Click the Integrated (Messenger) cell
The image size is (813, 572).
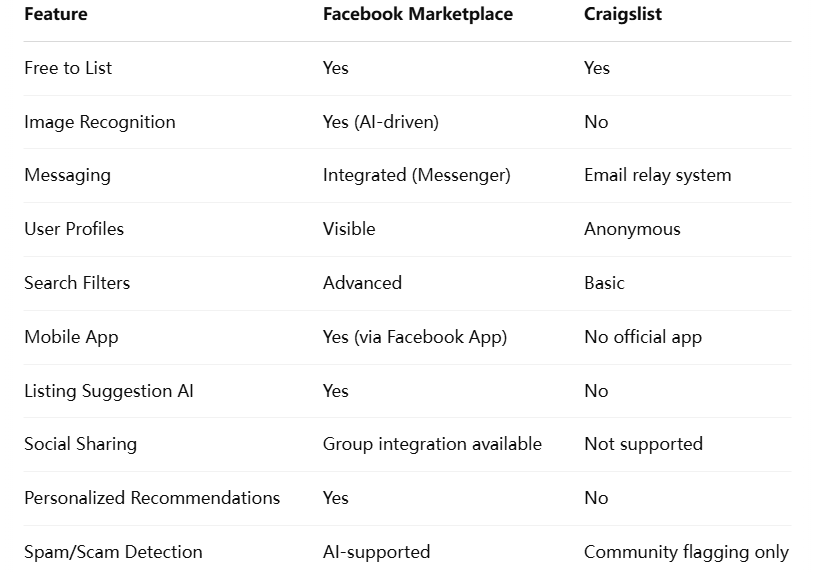coord(416,175)
